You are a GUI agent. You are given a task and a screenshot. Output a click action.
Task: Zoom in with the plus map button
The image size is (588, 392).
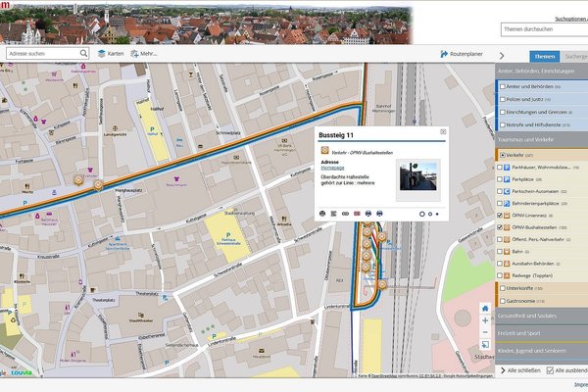(485, 320)
